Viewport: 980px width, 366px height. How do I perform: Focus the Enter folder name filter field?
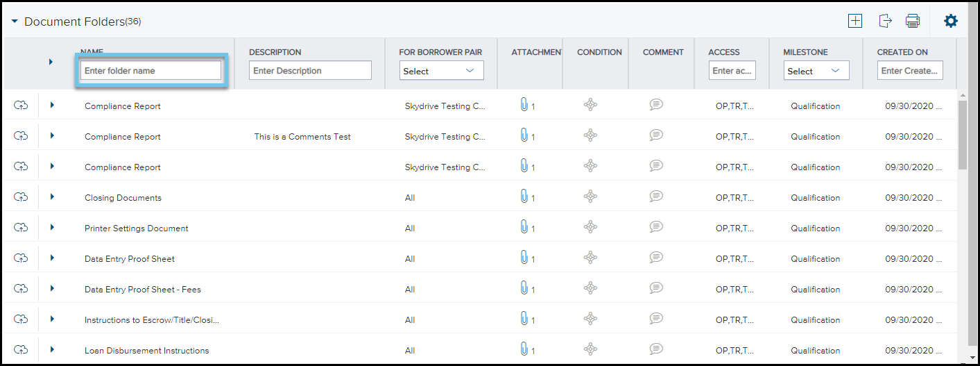coord(151,71)
